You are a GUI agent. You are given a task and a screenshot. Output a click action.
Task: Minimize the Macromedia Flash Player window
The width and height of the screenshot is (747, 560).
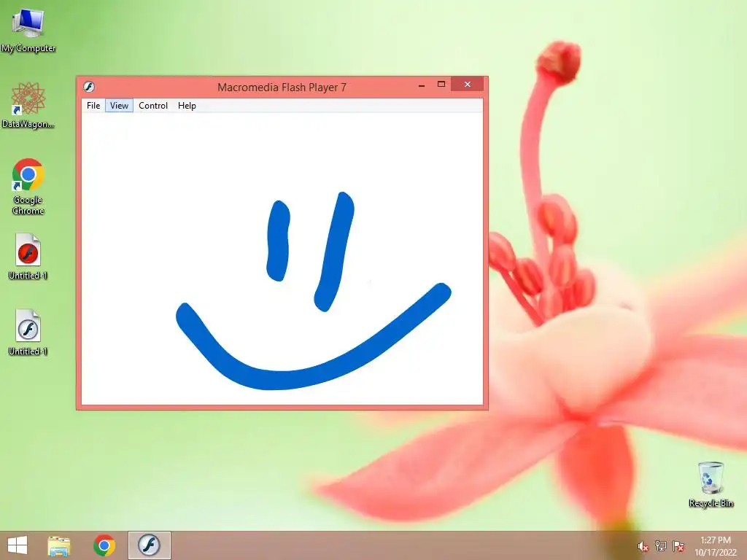coord(421,85)
